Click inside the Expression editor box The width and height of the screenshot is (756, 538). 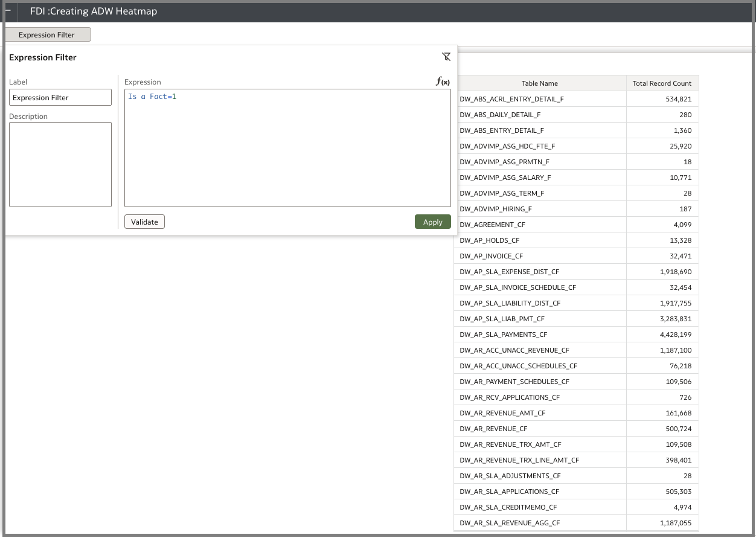pos(287,148)
